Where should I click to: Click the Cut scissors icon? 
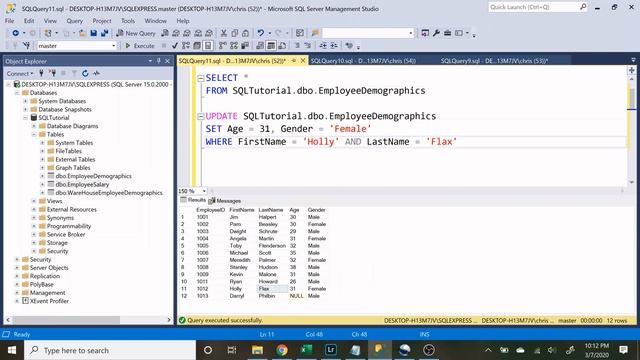(224, 33)
